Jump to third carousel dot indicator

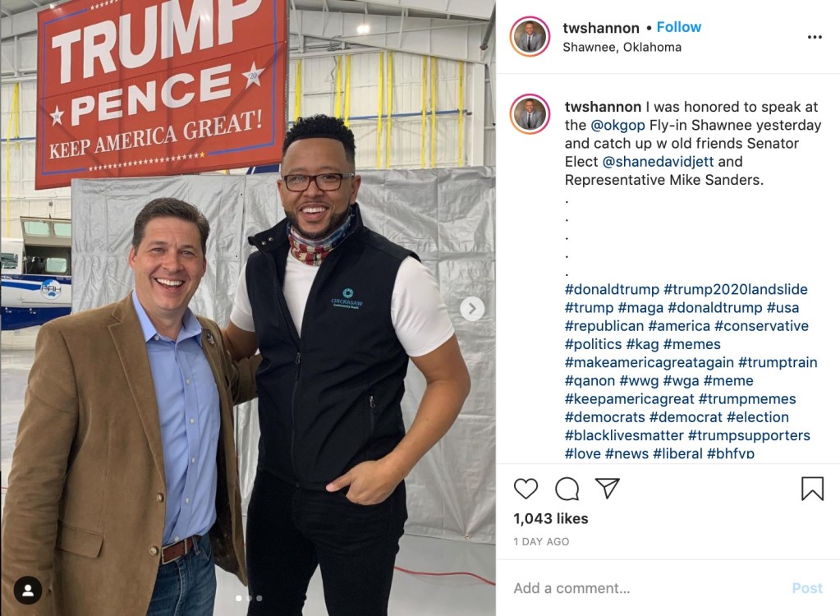click(x=259, y=598)
